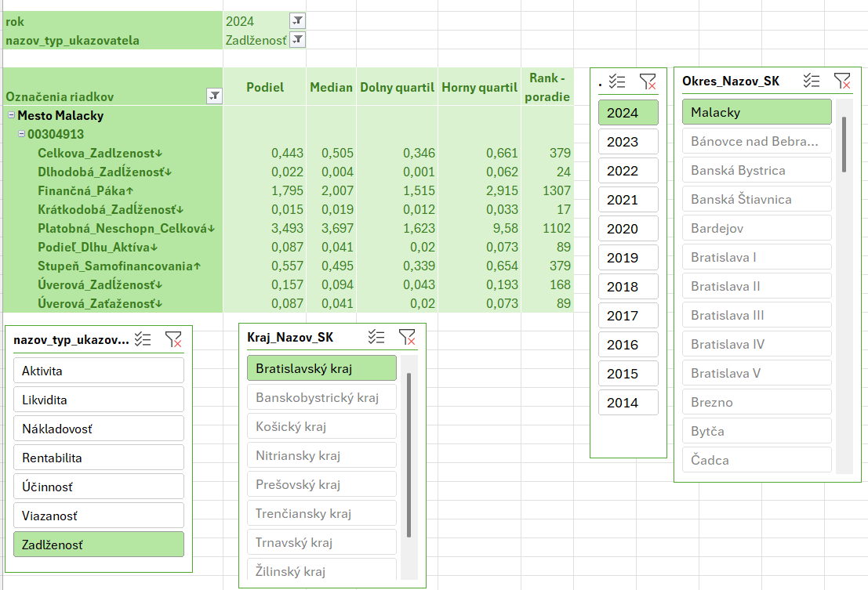Pick Banská Bystrica in the district slicer
The height and width of the screenshot is (590, 868).
756,170
